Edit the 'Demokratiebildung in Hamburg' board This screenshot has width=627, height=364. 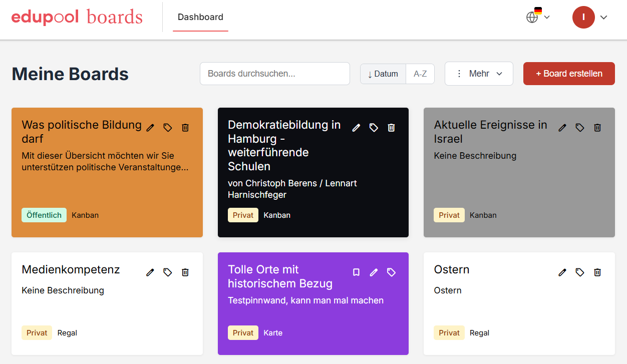coord(356,128)
